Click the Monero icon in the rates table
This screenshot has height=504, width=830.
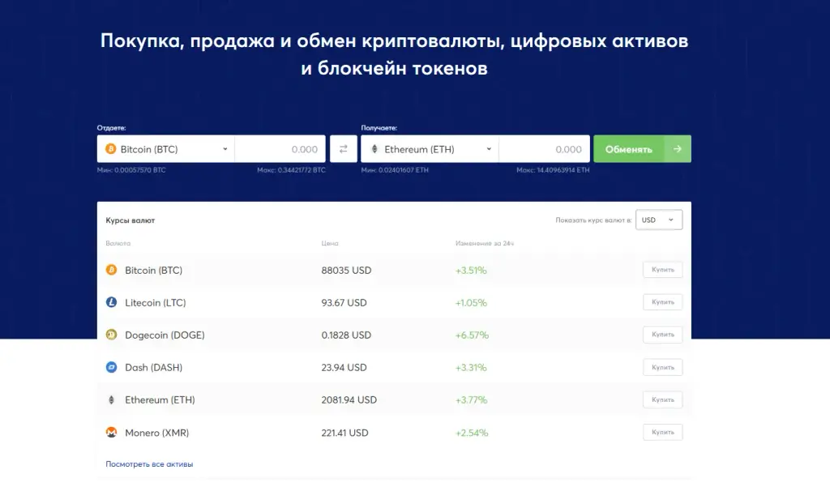click(111, 432)
